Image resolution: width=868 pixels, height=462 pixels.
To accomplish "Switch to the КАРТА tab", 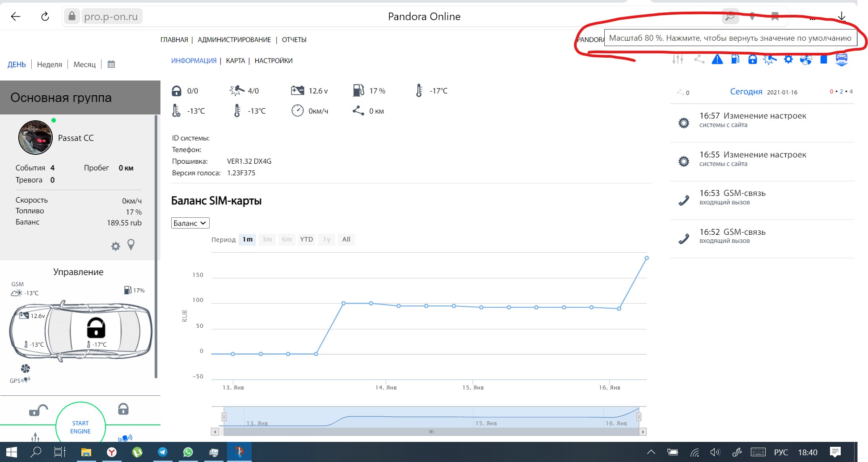I will [235, 61].
